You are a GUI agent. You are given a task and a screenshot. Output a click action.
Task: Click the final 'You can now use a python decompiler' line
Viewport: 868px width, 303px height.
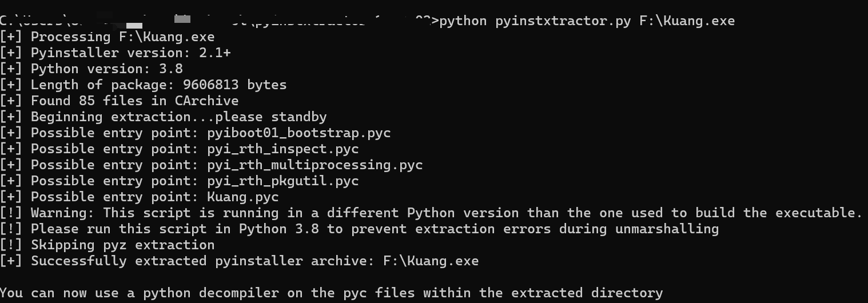point(332,293)
